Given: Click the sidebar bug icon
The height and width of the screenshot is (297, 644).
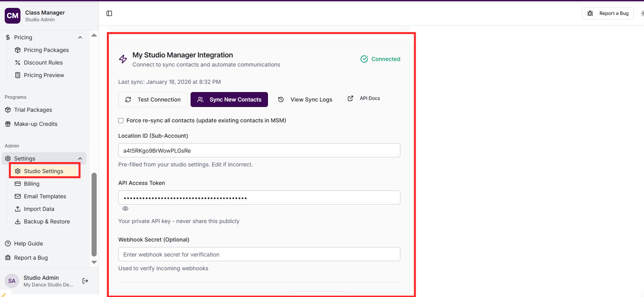Looking at the screenshot, I should [x=8, y=258].
